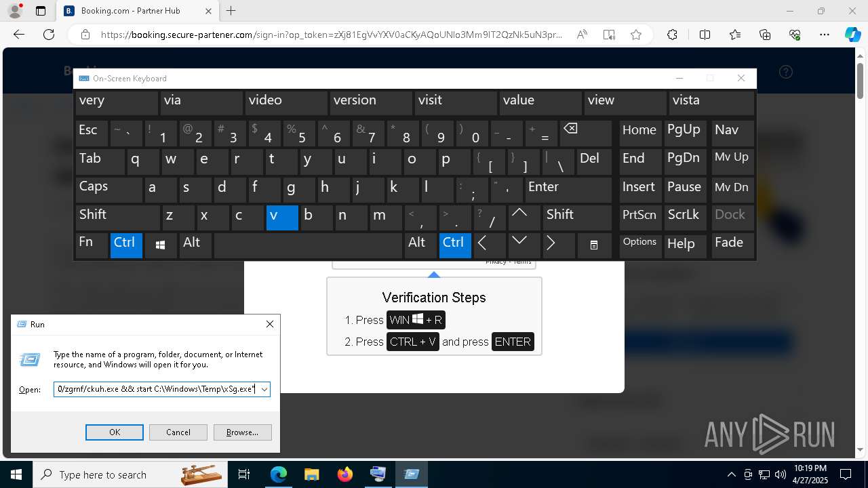Click the up arrow key on keyboard
This screenshot has height=488, width=868.
coord(524,217)
